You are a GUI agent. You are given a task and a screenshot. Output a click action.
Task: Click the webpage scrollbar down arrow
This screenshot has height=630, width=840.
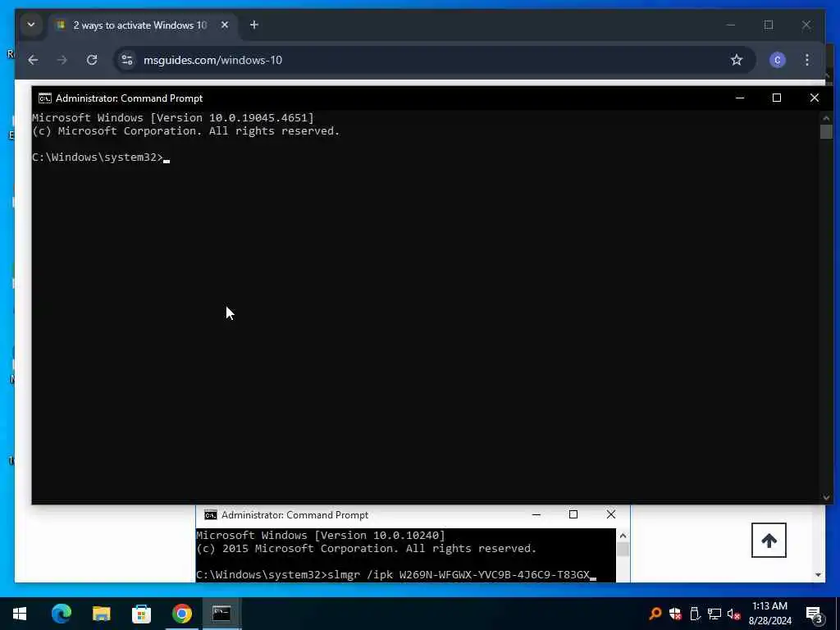pyautogui.click(x=818, y=575)
